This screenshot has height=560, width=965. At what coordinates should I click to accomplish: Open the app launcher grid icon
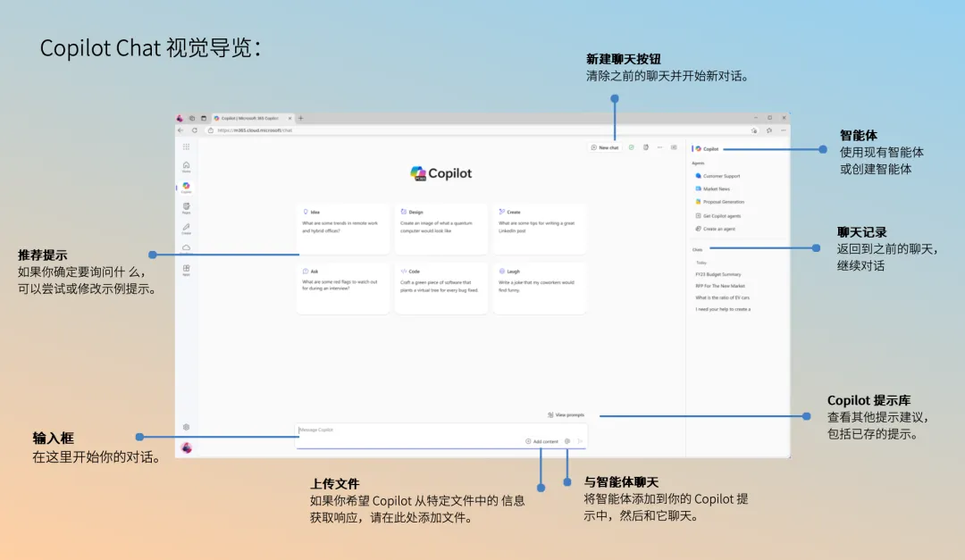tap(186, 147)
